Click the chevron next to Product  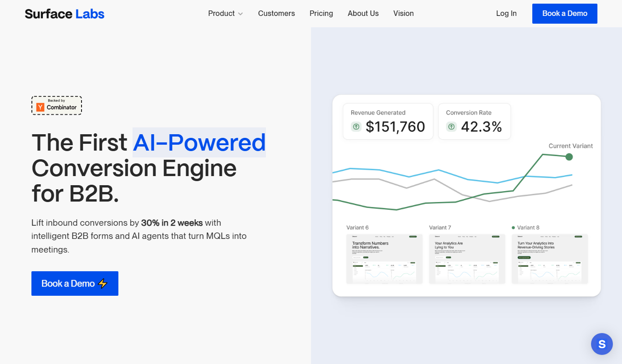click(240, 14)
